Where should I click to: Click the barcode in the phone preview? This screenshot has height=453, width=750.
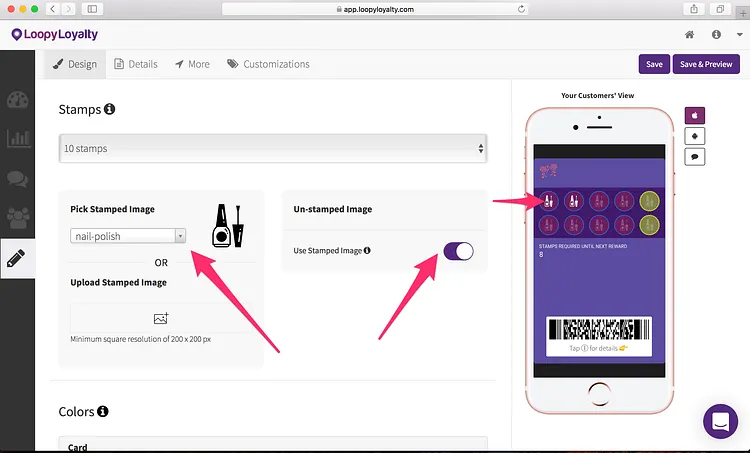tap(599, 330)
